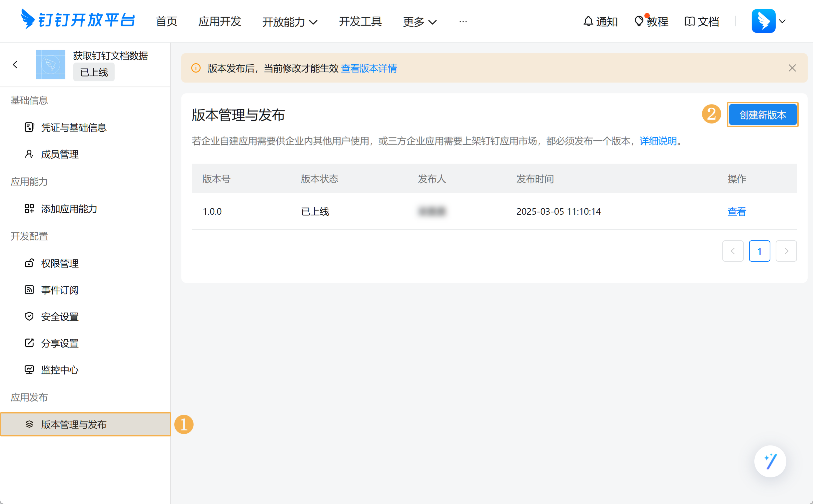The width and height of the screenshot is (813, 504).
Task: Expand the 开放能力 dropdown menu
Action: coord(290,22)
